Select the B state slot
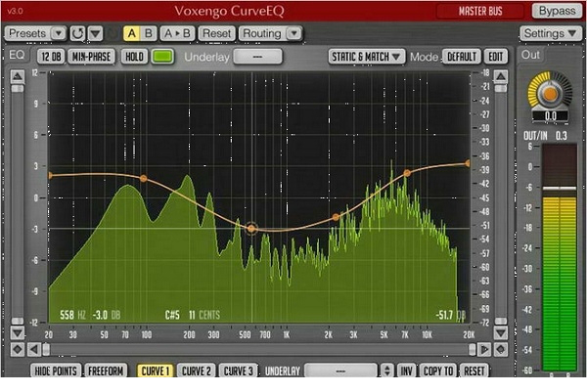This screenshot has height=392, width=587. [149, 33]
